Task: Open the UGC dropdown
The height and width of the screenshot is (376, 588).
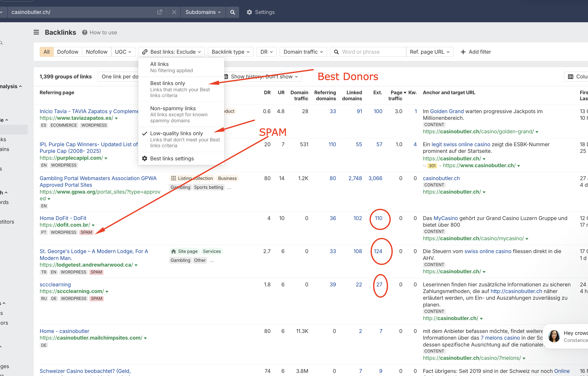Action: click(123, 52)
